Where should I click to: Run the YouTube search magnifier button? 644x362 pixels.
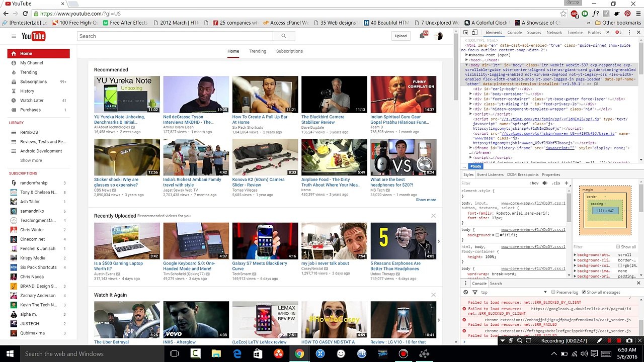[x=284, y=36]
